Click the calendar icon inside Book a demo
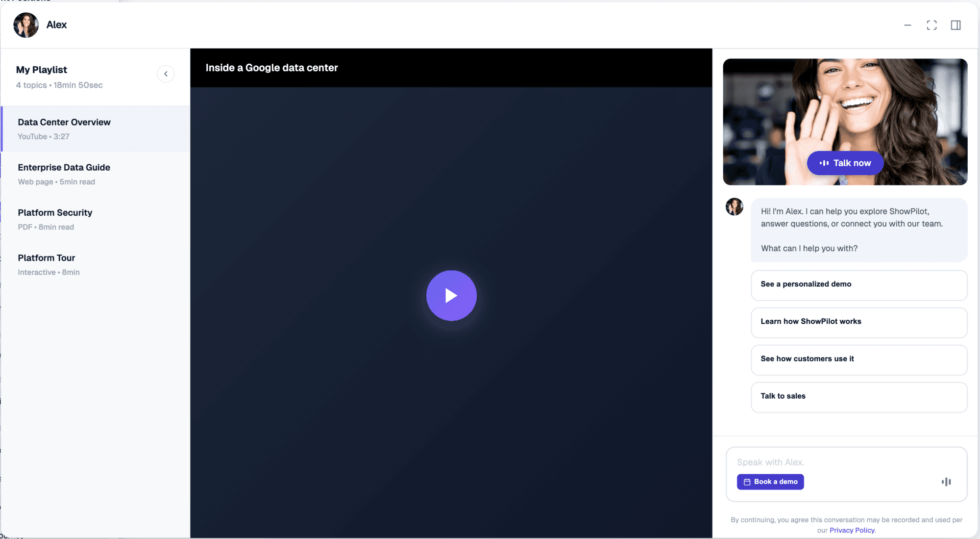Viewport: 980px width, 539px height. pyautogui.click(x=746, y=482)
